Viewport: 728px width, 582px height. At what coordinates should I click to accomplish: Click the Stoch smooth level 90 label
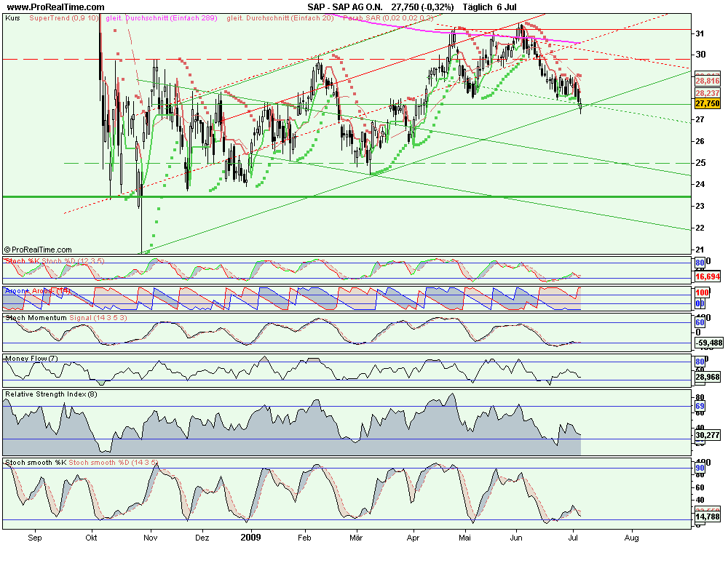[x=700, y=469]
